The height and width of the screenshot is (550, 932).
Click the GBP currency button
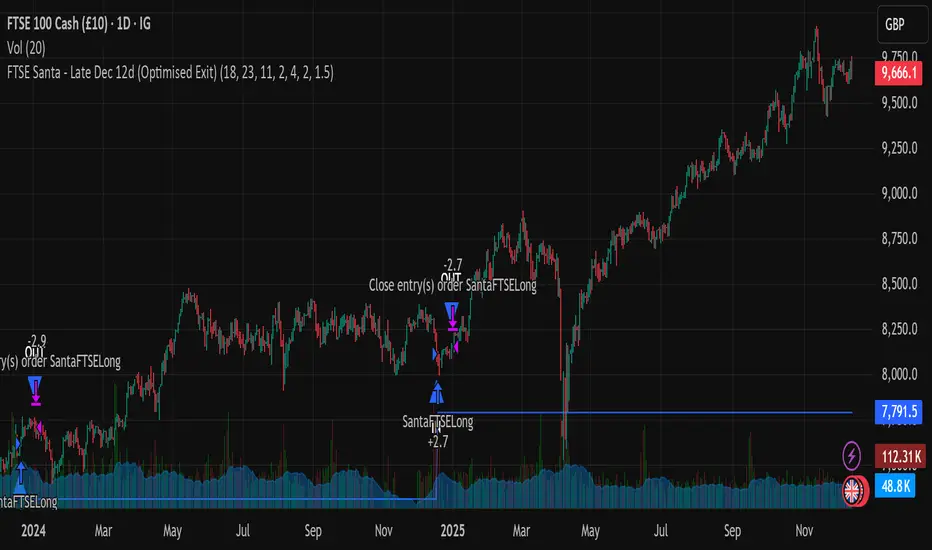click(902, 24)
